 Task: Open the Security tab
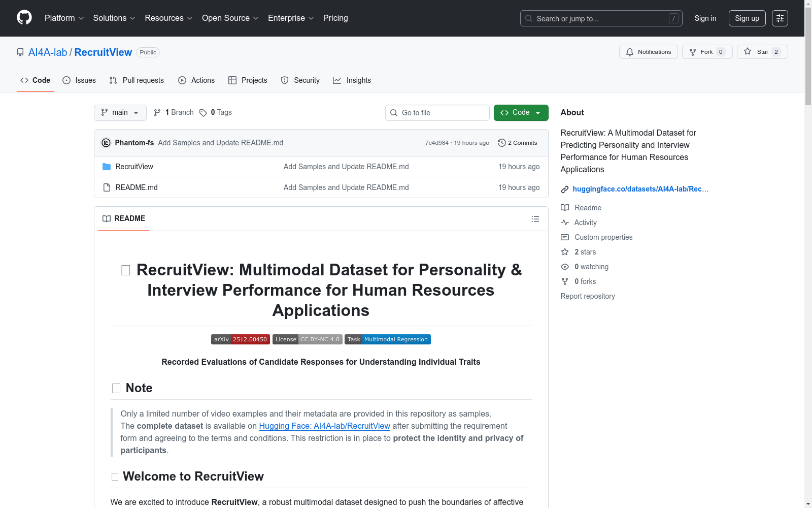[300, 80]
